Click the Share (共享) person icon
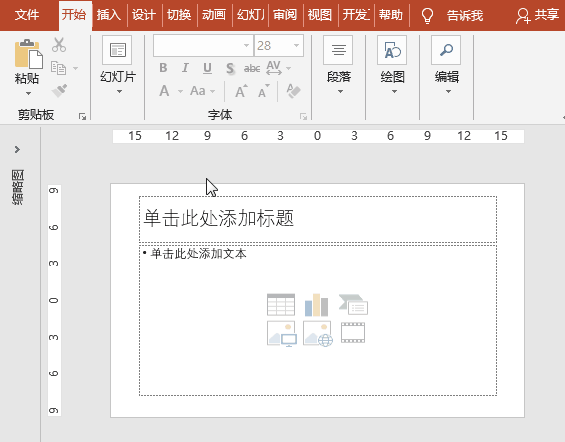This screenshot has width=565, height=442. pyautogui.click(x=523, y=16)
